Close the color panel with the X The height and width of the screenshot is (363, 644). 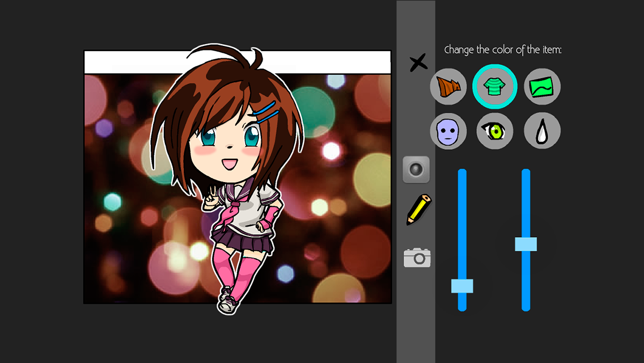pyautogui.click(x=418, y=63)
